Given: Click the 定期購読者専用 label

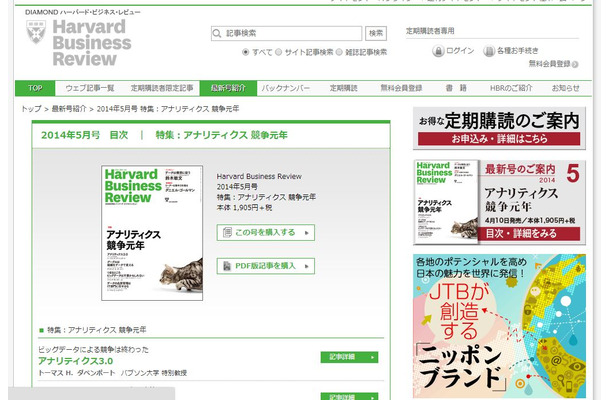Looking at the screenshot, I should [430, 31].
